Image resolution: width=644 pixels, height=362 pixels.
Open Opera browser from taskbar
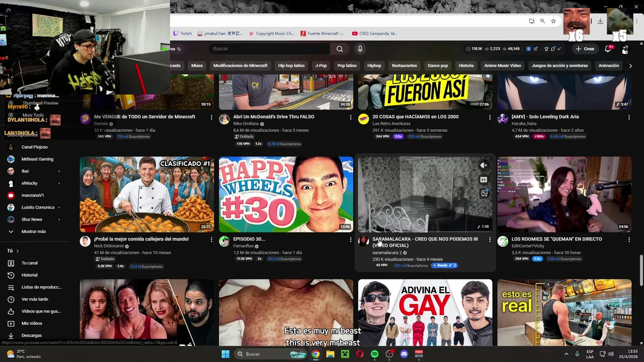click(360, 354)
